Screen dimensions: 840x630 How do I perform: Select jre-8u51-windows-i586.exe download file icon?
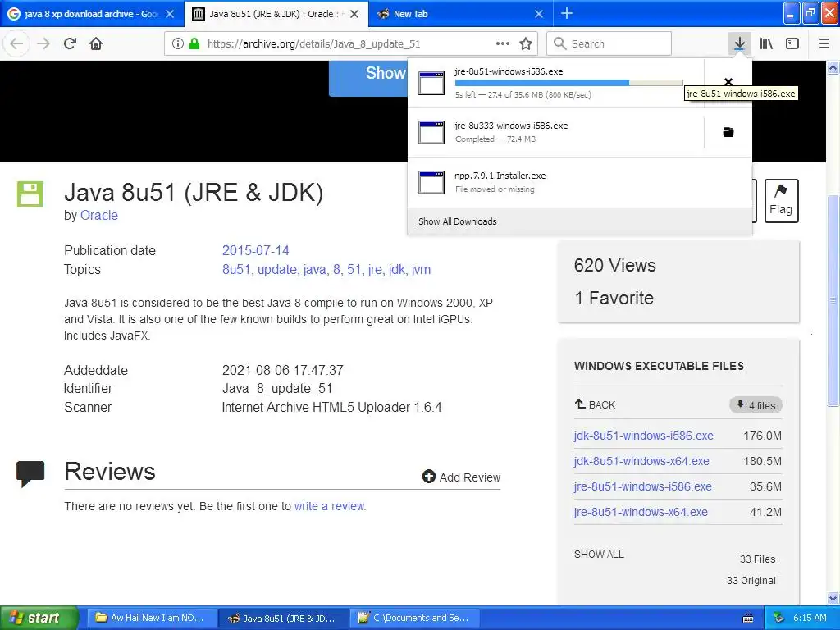[431, 83]
